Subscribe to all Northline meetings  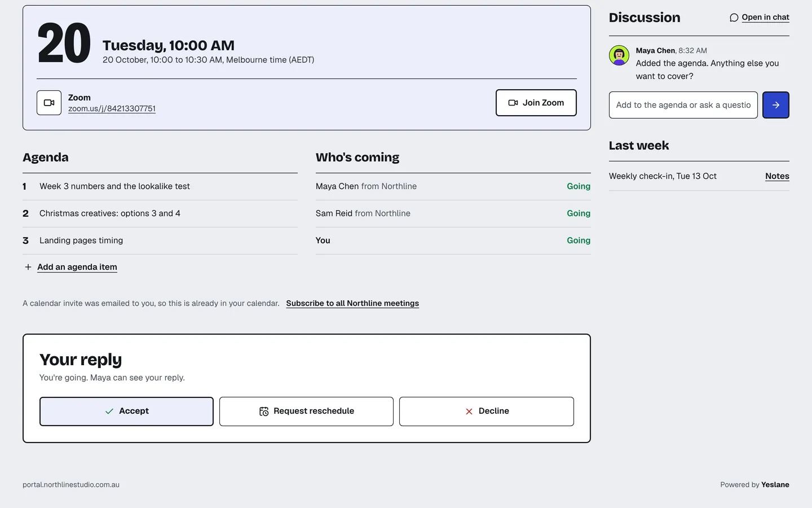352,303
